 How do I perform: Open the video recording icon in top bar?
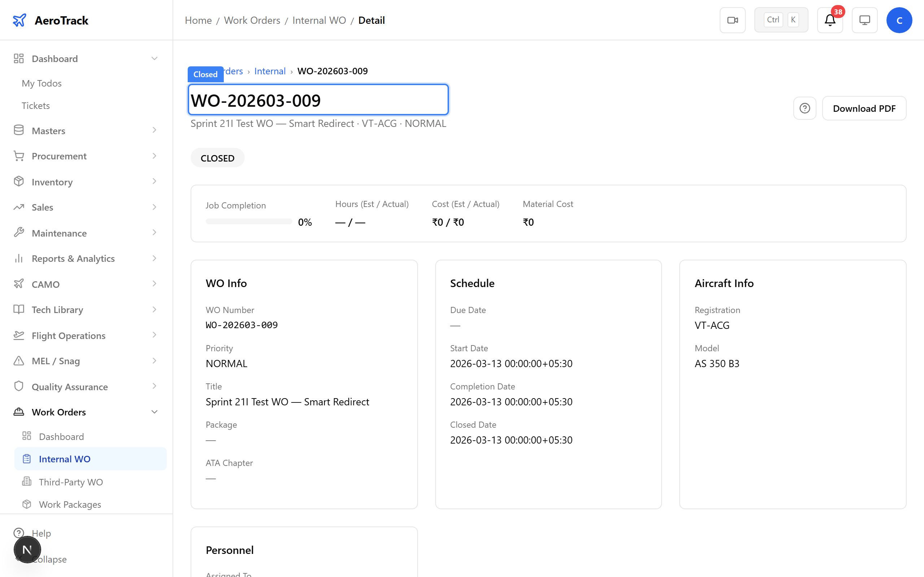click(732, 20)
